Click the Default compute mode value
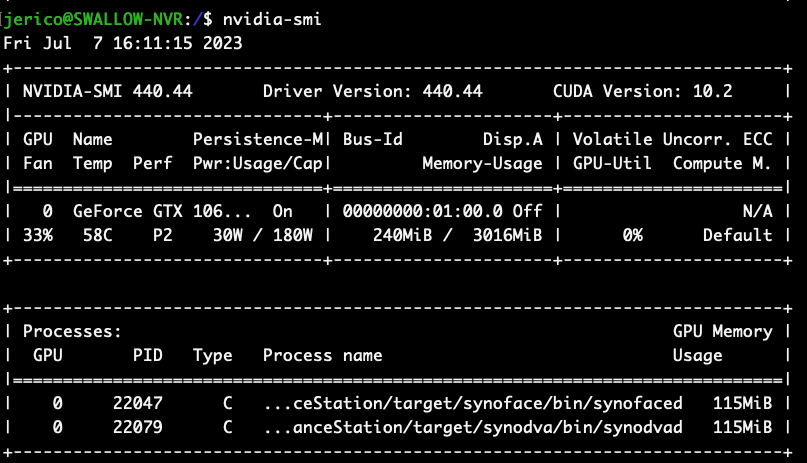Screen dimensions: 807x463 coord(737,235)
